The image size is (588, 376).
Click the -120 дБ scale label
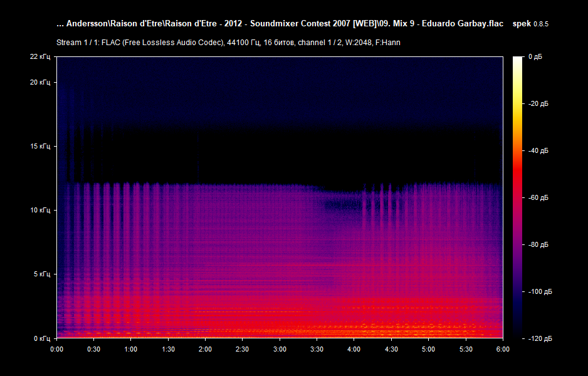click(x=540, y=339)
